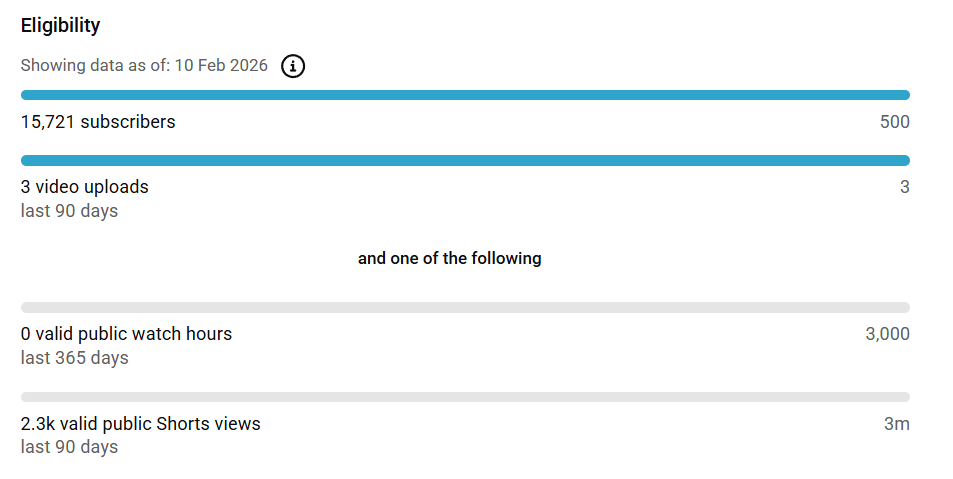Select the 0 valid public watch hours label

coord(126,334)
